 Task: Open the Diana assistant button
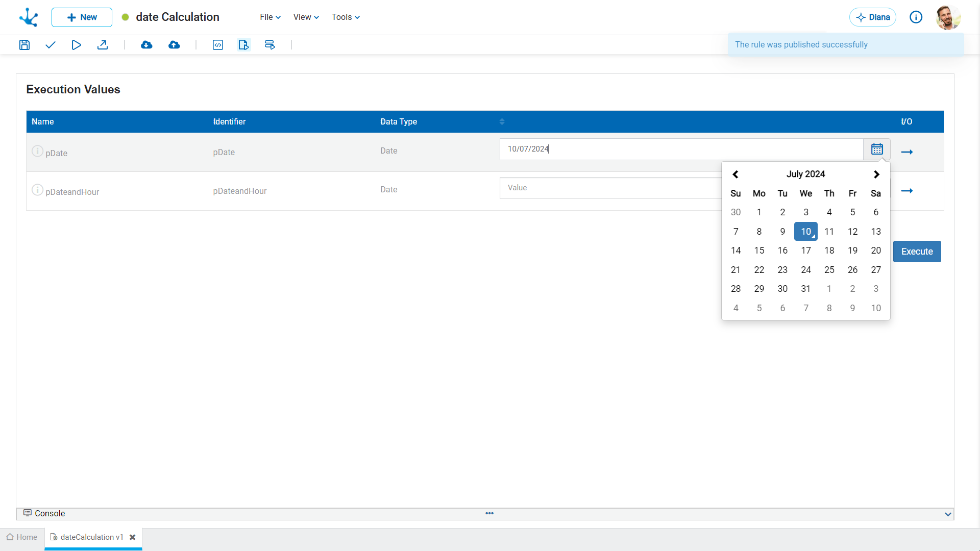click(x=873, y=17)
